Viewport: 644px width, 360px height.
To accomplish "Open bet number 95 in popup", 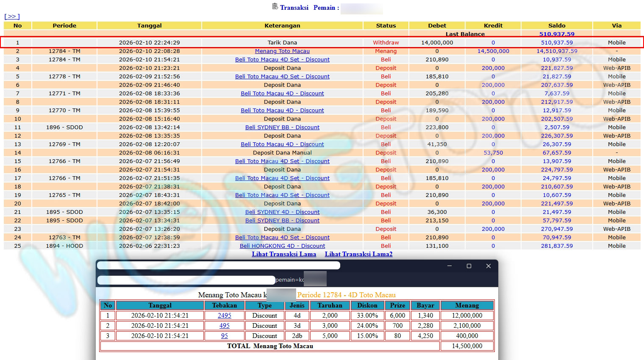I will (x=224, y=336).
